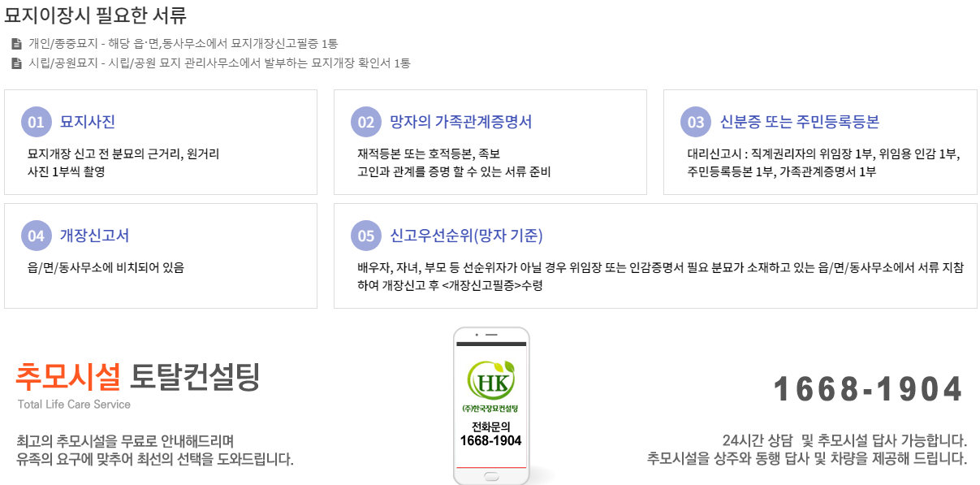The width and height of the screenshot is (980, 485).
Task: Click the phone mockup image
Action: point(491,405)
